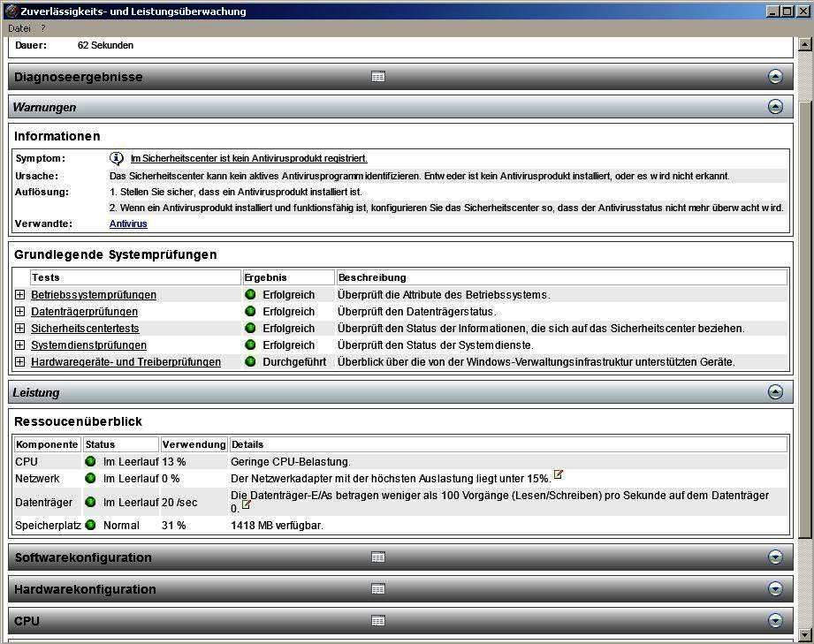Click the table icon in Diagnoseergebnisse header
The width and height of the screenshot is (814, 644).
coord(378,77)
